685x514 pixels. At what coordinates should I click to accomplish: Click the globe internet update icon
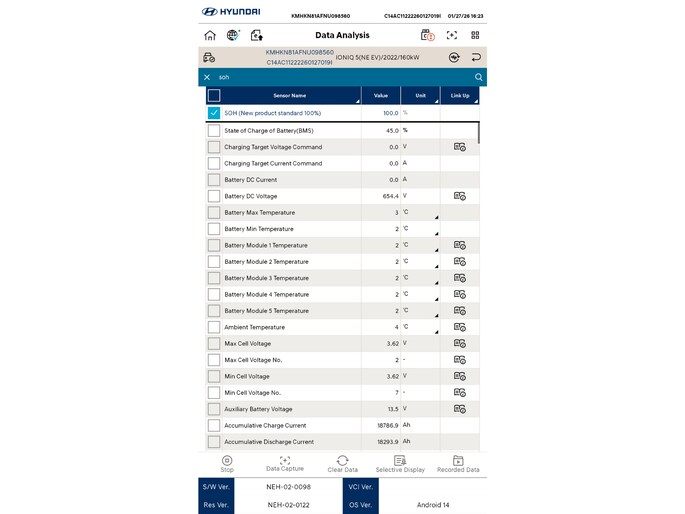click(x=233, y=35)
